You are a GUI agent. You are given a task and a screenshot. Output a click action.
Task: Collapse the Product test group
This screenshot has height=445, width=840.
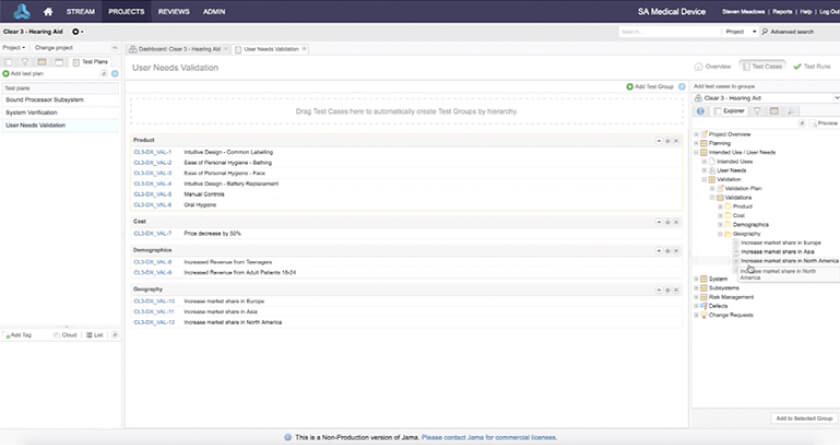[x=659, y=140]
